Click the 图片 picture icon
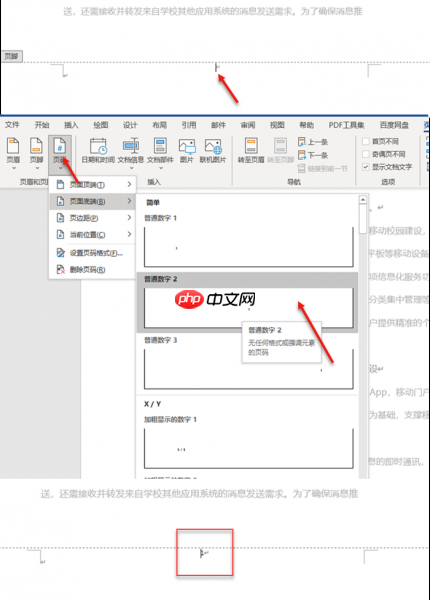This screenshot has height=600, width=430. 187,150
